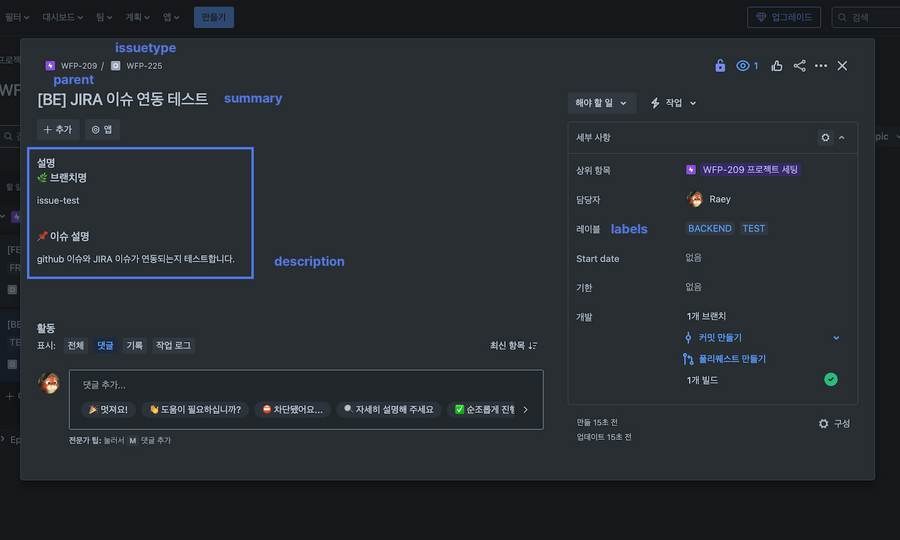Viewport: 900px width, 540px height.
Task: Open the 필터 menu in top navigation
Action: point(17,17)
